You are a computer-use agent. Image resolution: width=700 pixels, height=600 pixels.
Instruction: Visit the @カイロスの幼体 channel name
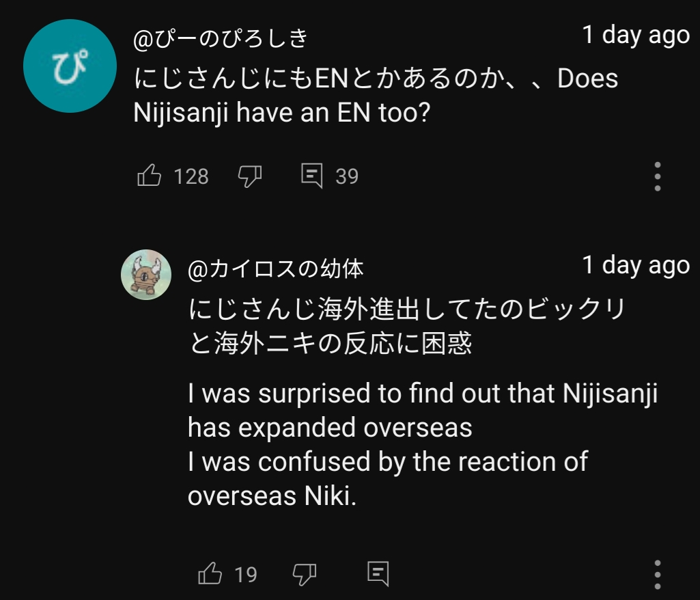(x=275, y=269)
